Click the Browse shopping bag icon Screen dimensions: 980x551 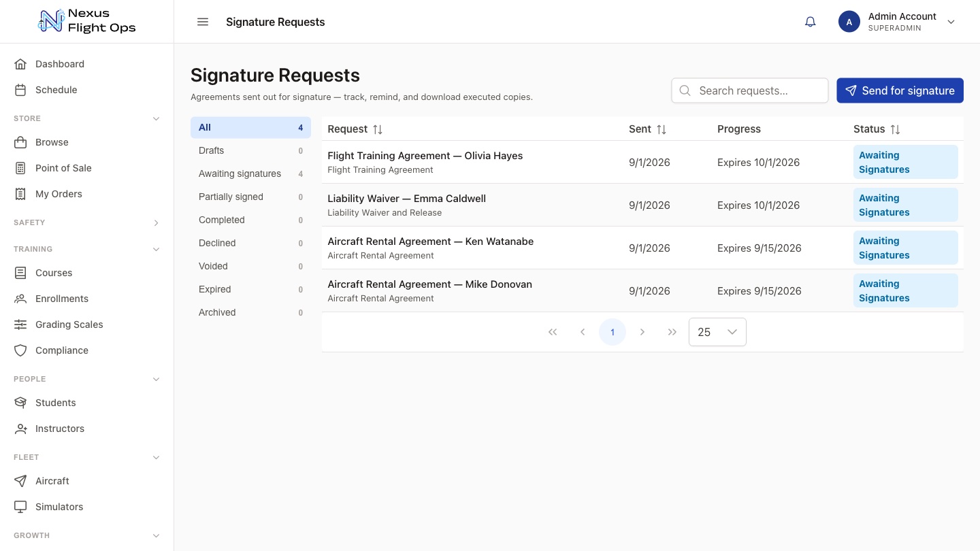pos(20,142)
